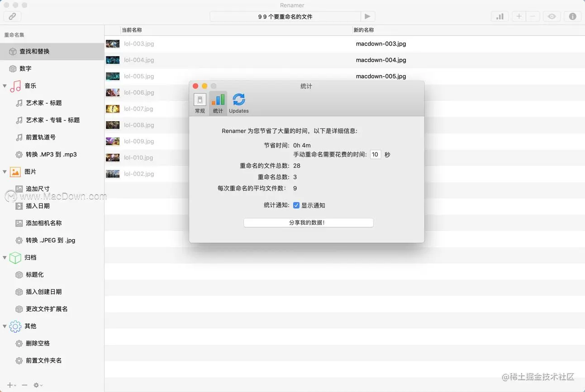Select 追加尺寸 renamer
This screenshot has height=392, width=585.
pos(52,189)
